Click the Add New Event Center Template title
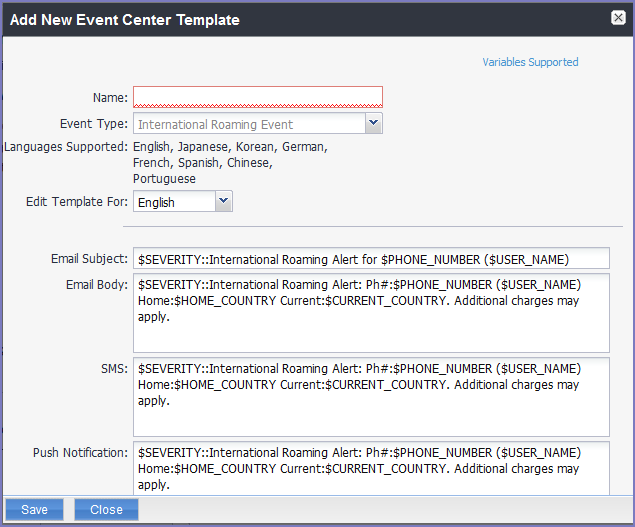 coord(125,19)
